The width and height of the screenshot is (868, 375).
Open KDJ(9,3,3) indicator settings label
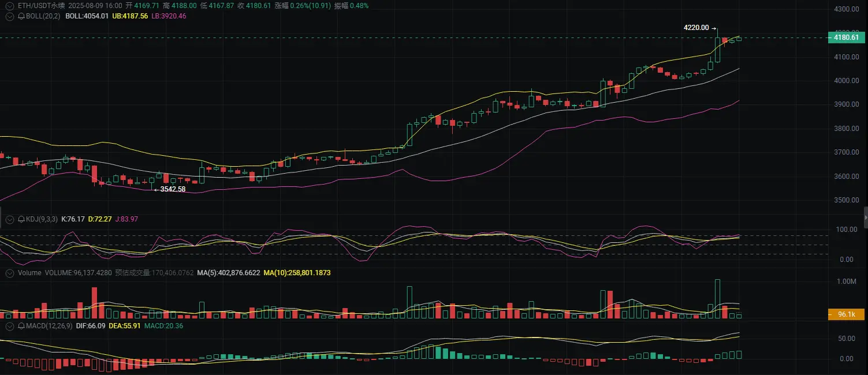tap(42, 219)
